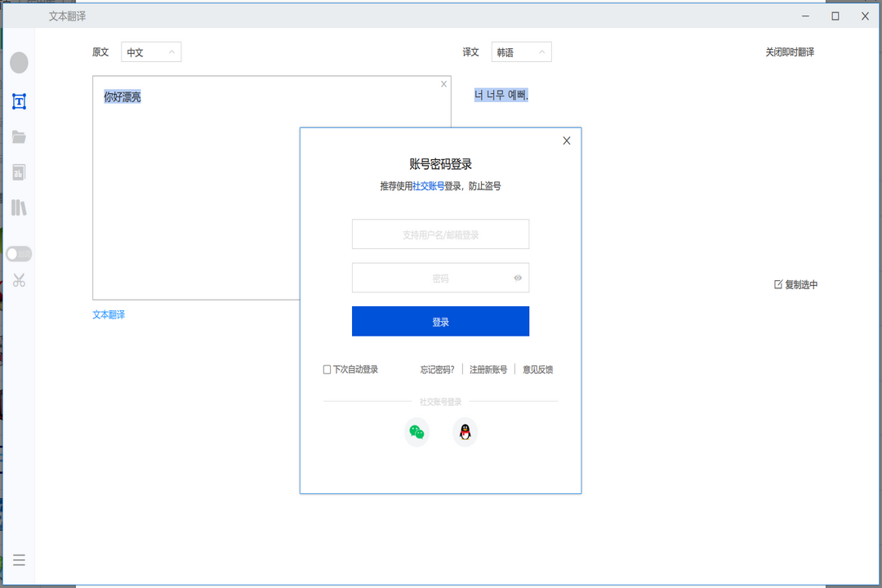Open the books library icon in sidebar
The width and height of the screenshot is (882, 588).
(x=19, y=207)
